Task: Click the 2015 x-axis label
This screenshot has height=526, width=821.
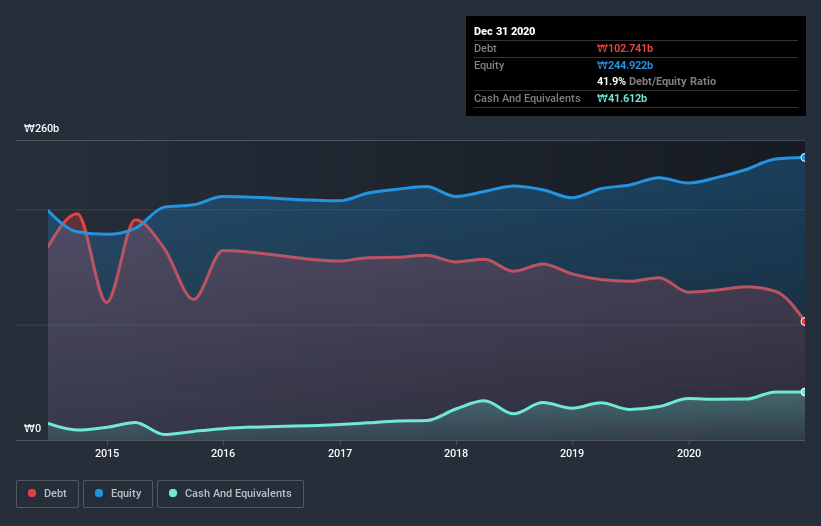Action: (x=107, y=453)
